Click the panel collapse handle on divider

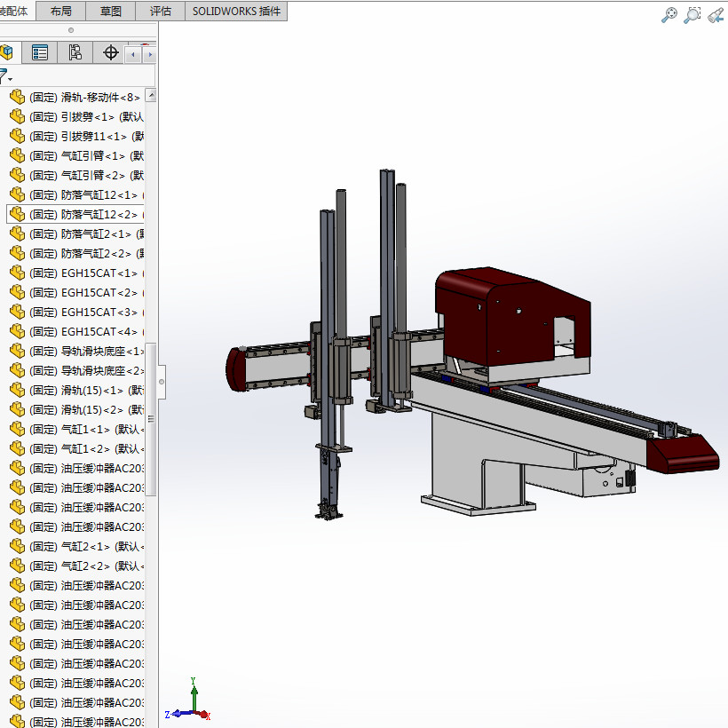[162, 382]
